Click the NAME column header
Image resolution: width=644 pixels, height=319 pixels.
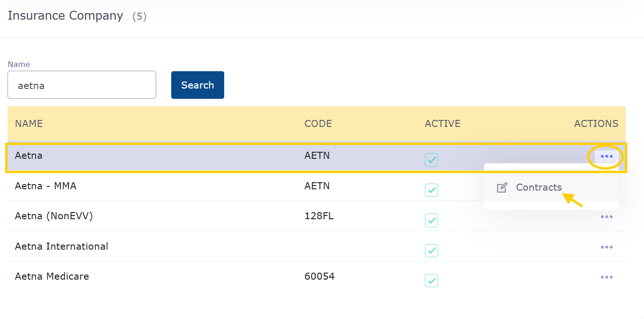point(29,124)
